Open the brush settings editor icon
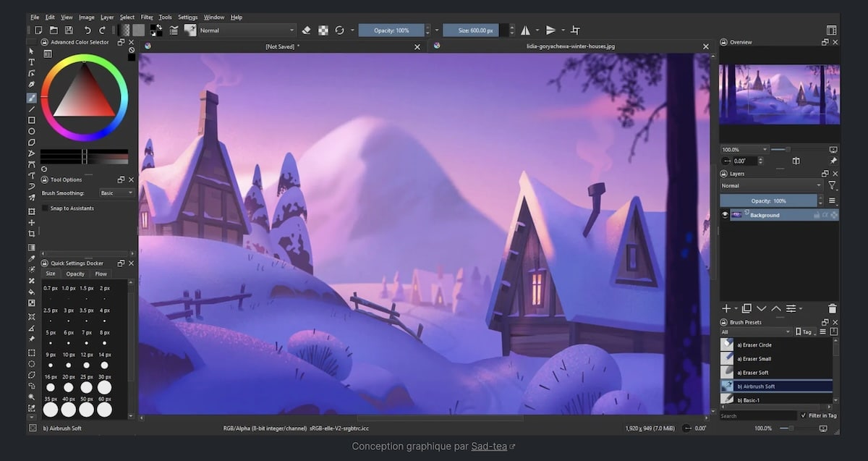Image resolution: width=868 pixels, height=461 pixels. (174, 30)
